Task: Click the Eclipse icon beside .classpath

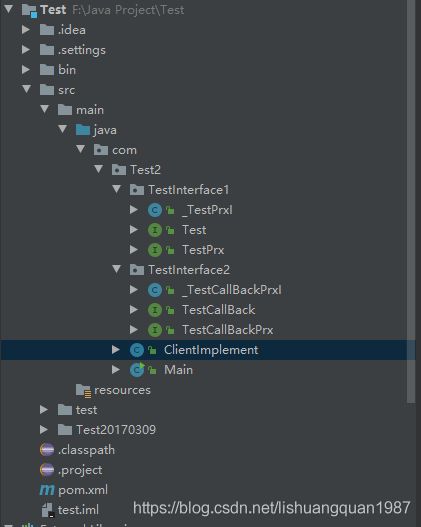Action: tap(47, 450)
